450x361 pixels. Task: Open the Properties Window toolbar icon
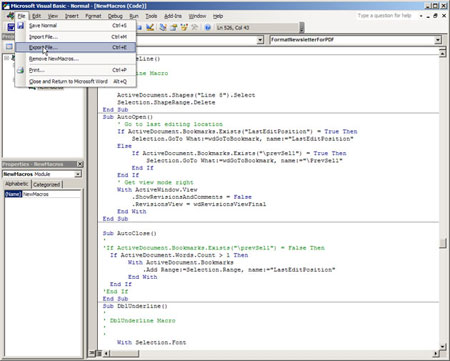pyautogui.click(x=173, y=27)
